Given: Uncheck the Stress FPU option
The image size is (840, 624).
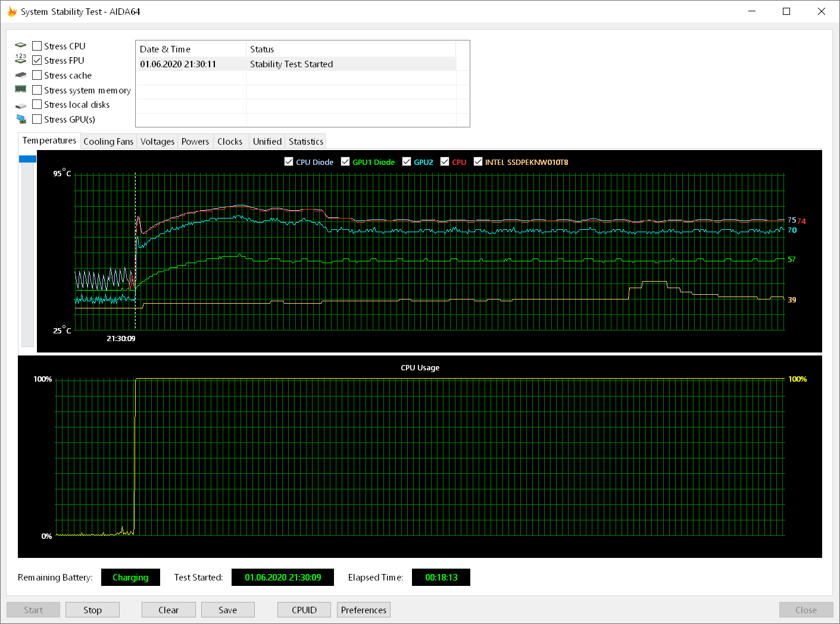Looking at the screenshot, I should [37, 60].
